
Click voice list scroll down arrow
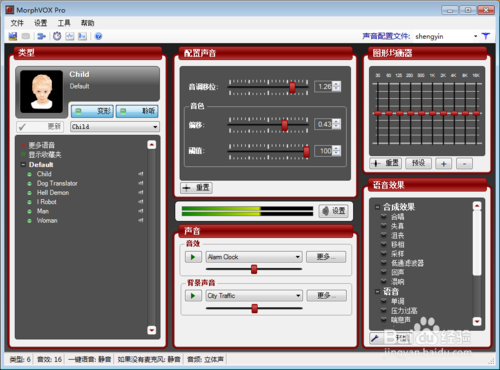[x=152, y=330]
